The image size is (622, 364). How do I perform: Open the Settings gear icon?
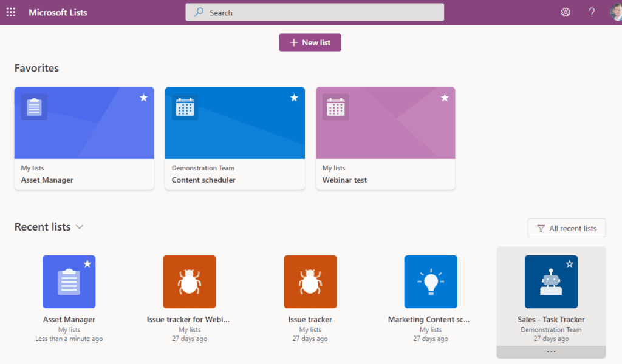tap(566, 12)
